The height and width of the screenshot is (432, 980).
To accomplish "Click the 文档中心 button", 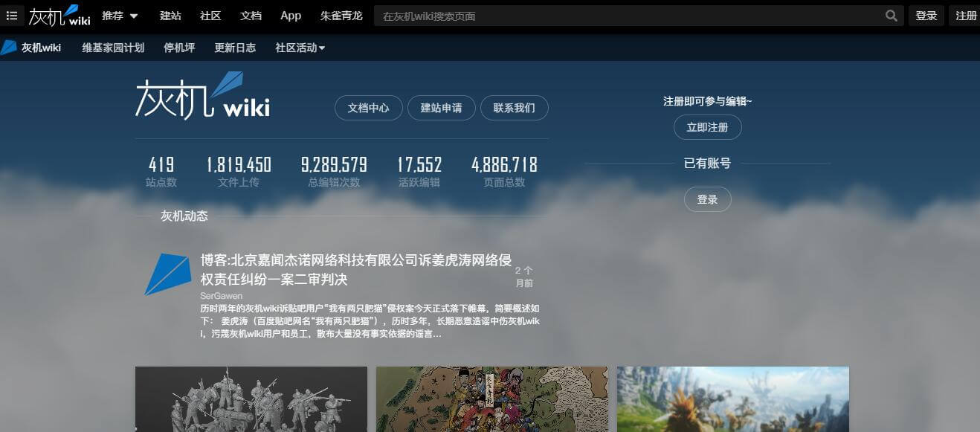I will coord(368,107).
